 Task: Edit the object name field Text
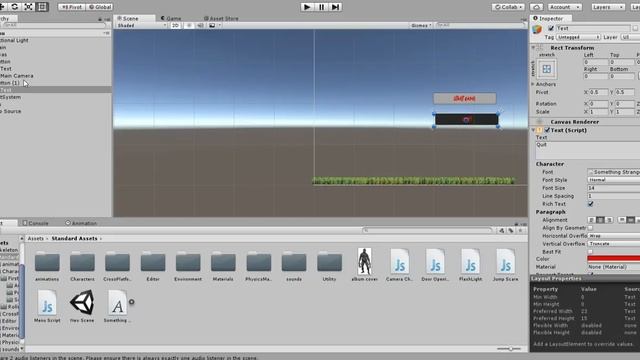(593, 28)
